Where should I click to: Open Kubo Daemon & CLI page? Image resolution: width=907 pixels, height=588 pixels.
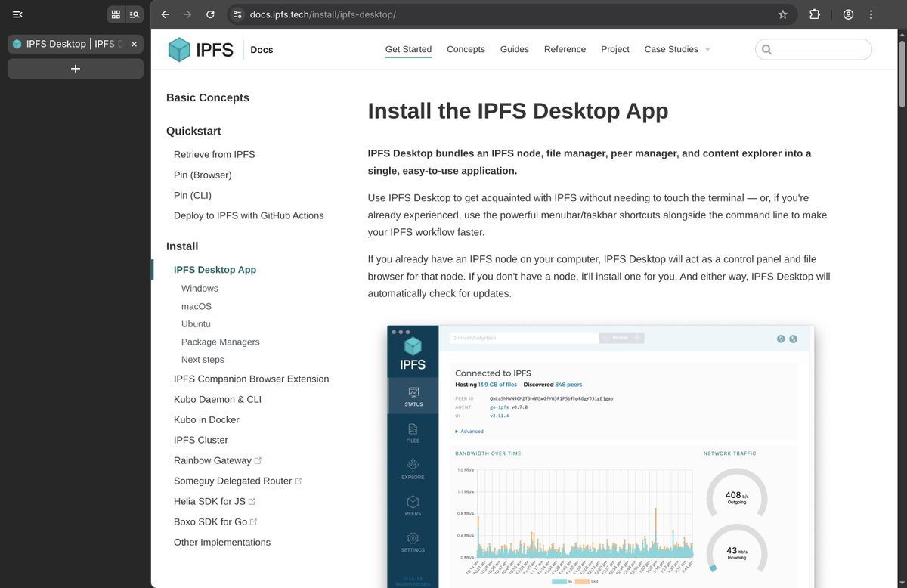218,399
